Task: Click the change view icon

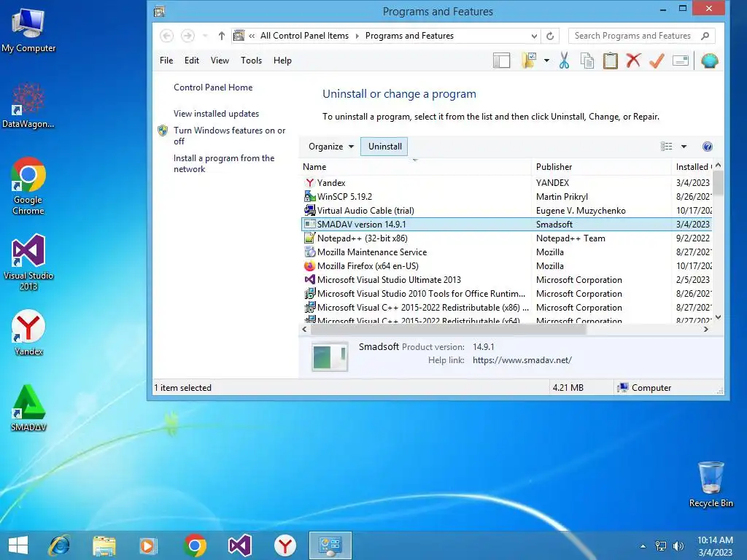Action: pyautogui.click(x=667, y=147)
